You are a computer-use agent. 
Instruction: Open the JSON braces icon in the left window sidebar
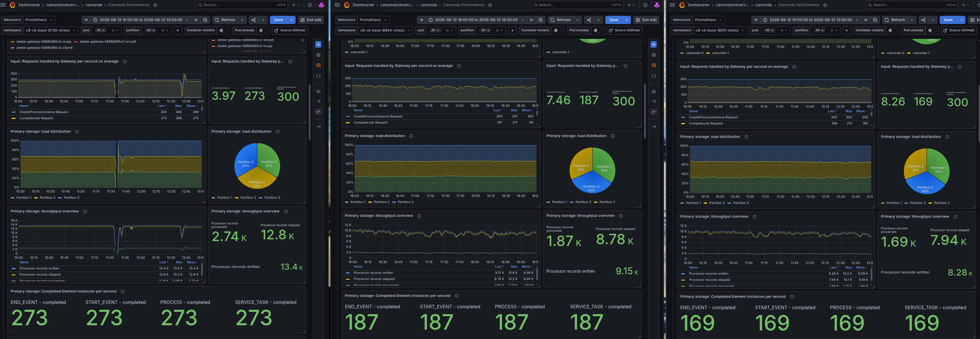pos(318,76)
